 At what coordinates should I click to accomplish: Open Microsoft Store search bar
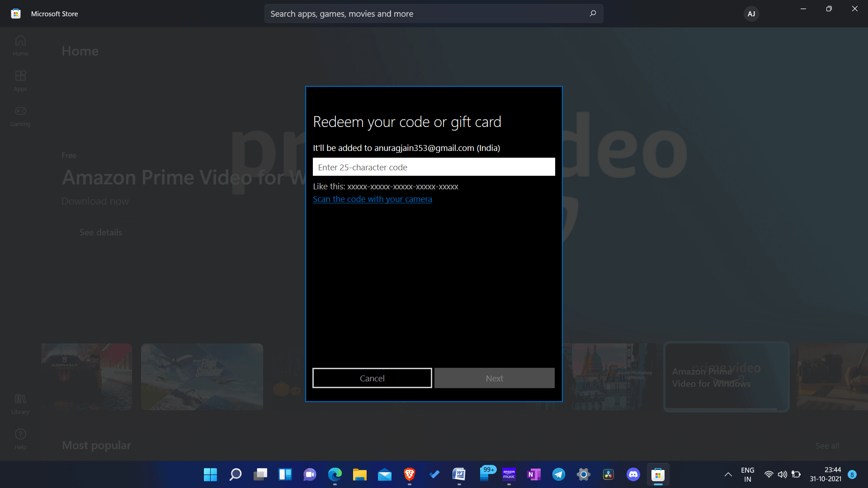coord(434,13)
